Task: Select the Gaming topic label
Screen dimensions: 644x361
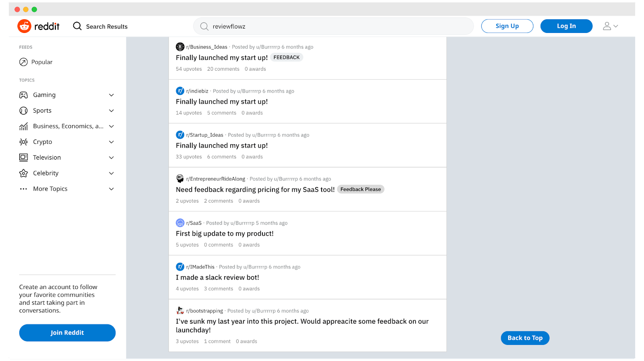Action: 44,95
